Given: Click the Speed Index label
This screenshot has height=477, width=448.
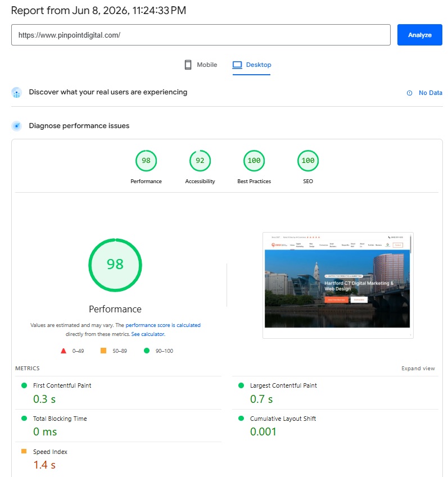Looking at the screenshot, I should (50, 452).
